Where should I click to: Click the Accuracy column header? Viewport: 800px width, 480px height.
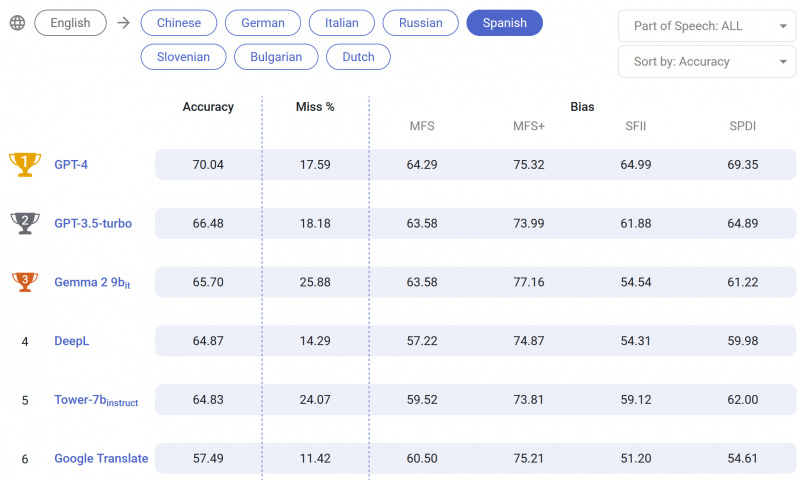pos(208,107)
